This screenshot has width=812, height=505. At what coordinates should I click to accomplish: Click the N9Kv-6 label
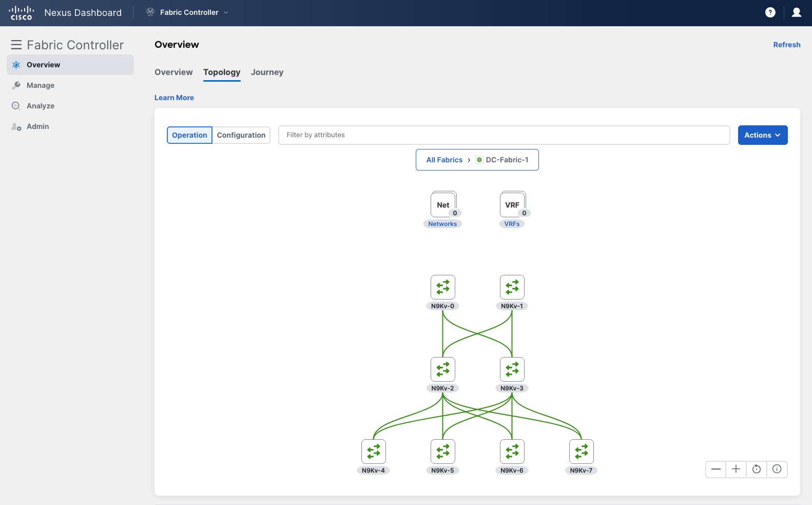pyautogui.click(x=512, y=471)
